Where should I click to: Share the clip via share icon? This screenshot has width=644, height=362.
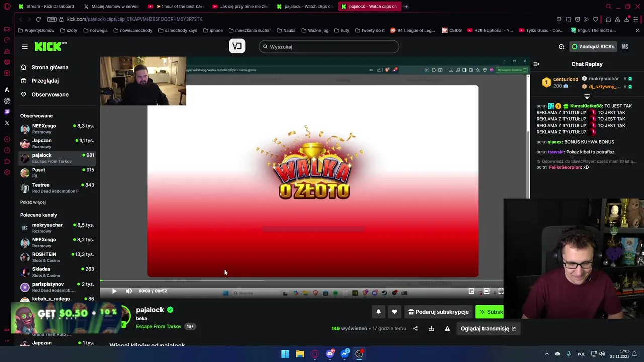pos(415,329)
